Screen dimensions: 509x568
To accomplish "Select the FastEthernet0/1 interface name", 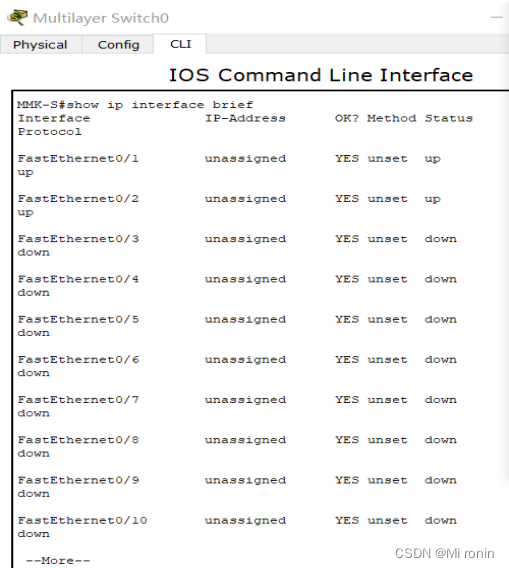I will pyautogui.click(x=78, y=158).
